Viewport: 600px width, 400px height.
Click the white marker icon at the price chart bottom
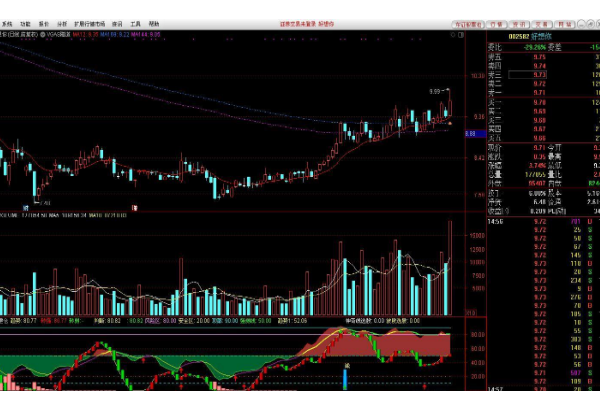134,208
